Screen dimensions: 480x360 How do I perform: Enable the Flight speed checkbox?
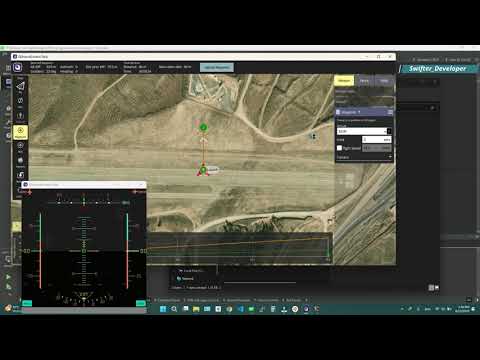[339, 148]
